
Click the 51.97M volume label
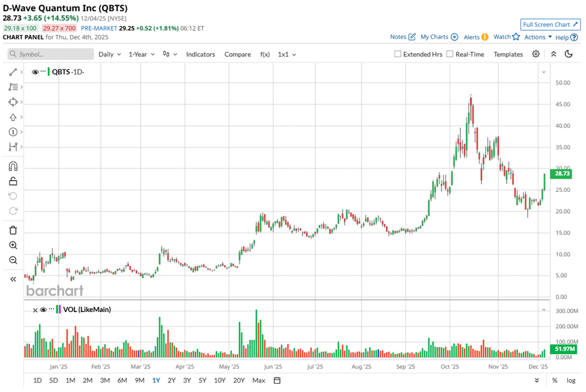tap(564, 349)
